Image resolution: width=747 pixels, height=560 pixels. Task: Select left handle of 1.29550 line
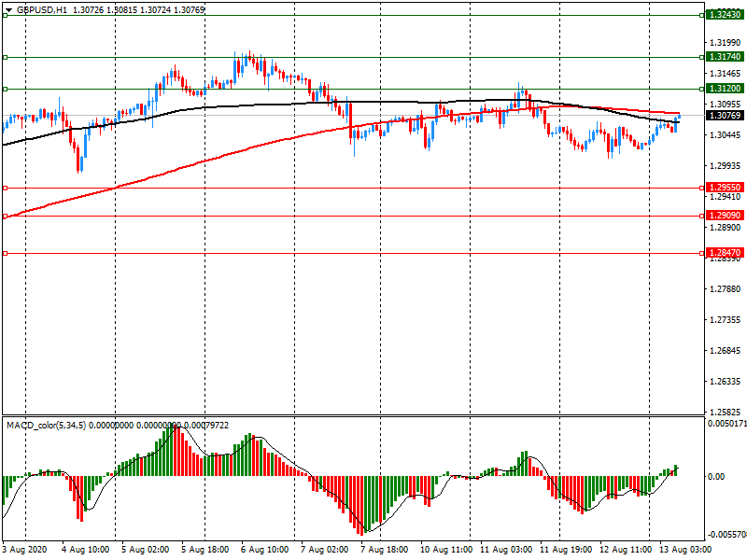[x=6, y=189]
